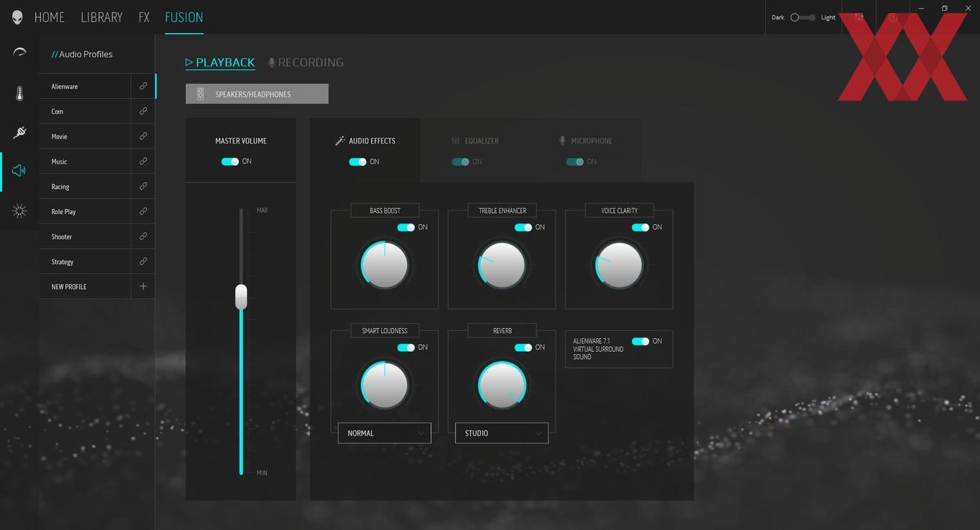This screenshot has width=980, height=530.
Task: Click link icon for Com profile
Action: point(143,111)
